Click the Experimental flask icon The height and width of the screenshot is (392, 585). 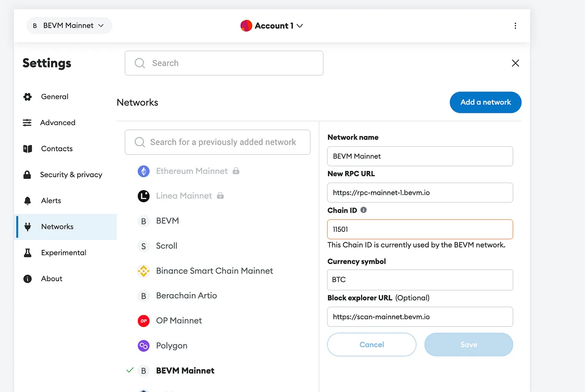coord(28,253)
